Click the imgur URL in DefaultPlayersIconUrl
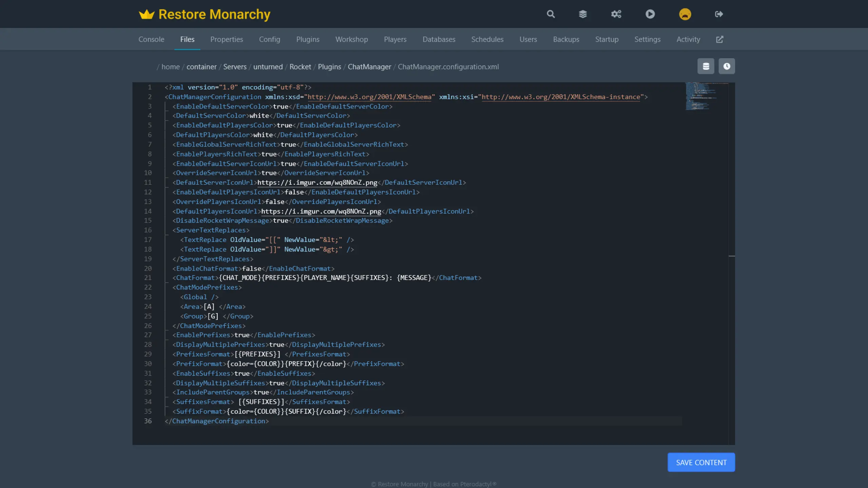 [321, 211]
